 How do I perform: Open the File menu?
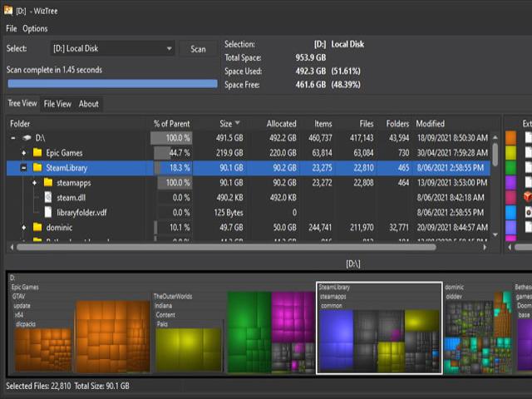[x=11, y=28]
